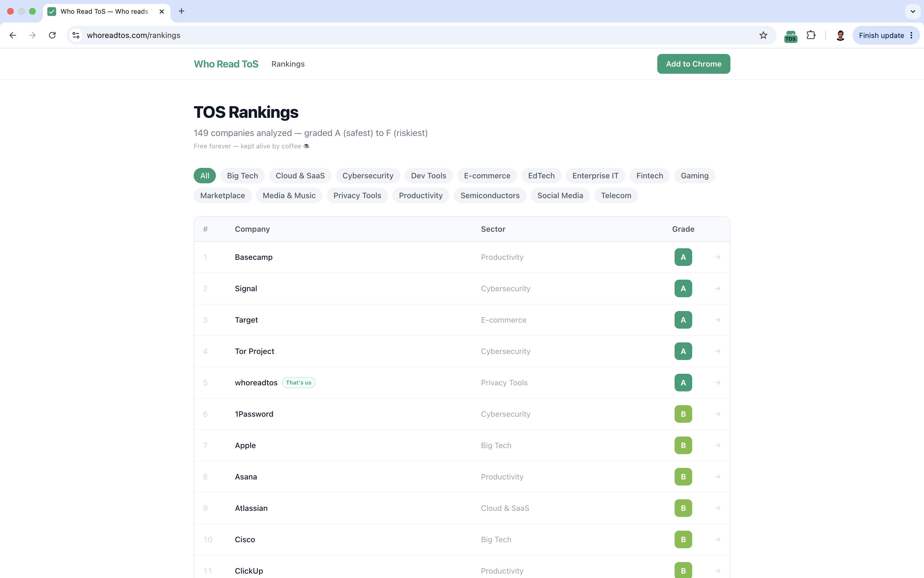Open the arrow for the 1Password row
This screenshot has width=924, height=578.
pyautogui.click(x=717, y=414)
